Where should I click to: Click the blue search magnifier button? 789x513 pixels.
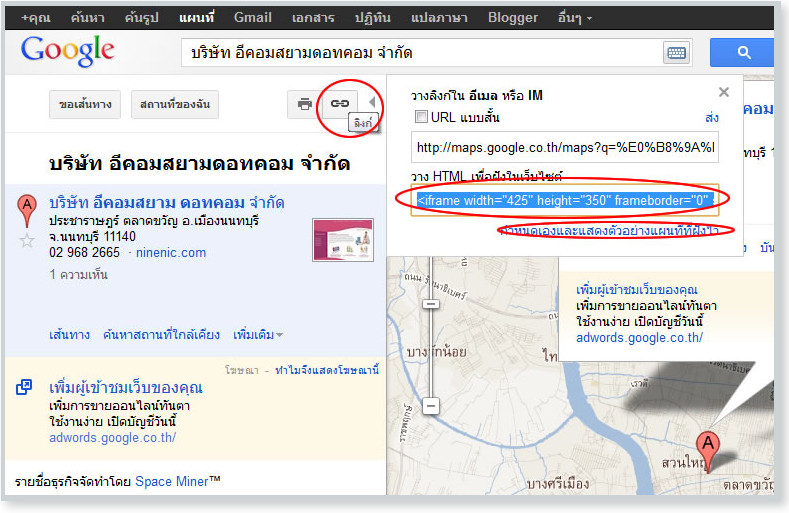click(x=743, y=53)
